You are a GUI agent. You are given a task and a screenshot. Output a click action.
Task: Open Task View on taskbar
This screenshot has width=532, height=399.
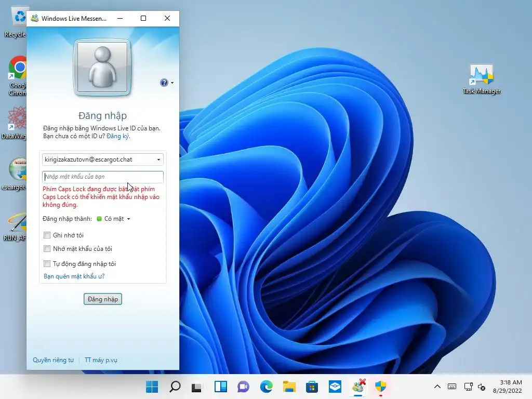[x=197, y=387]
